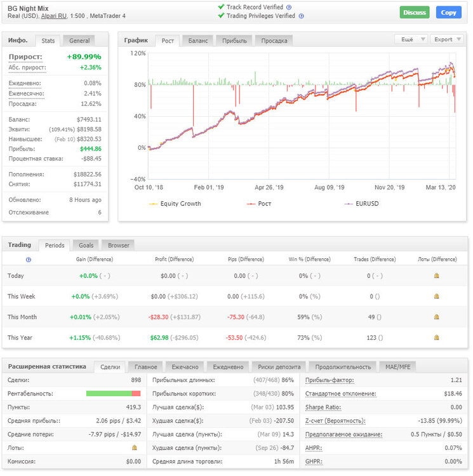Toggle Рост series in chart legend
The height and width of the screenshot is (476, 473).
tap(259, 204)
